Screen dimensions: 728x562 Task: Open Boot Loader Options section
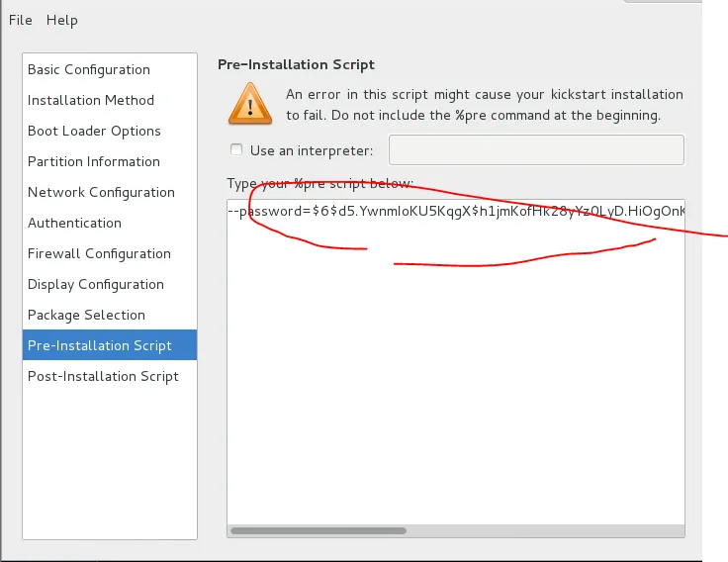coord(94,131)
